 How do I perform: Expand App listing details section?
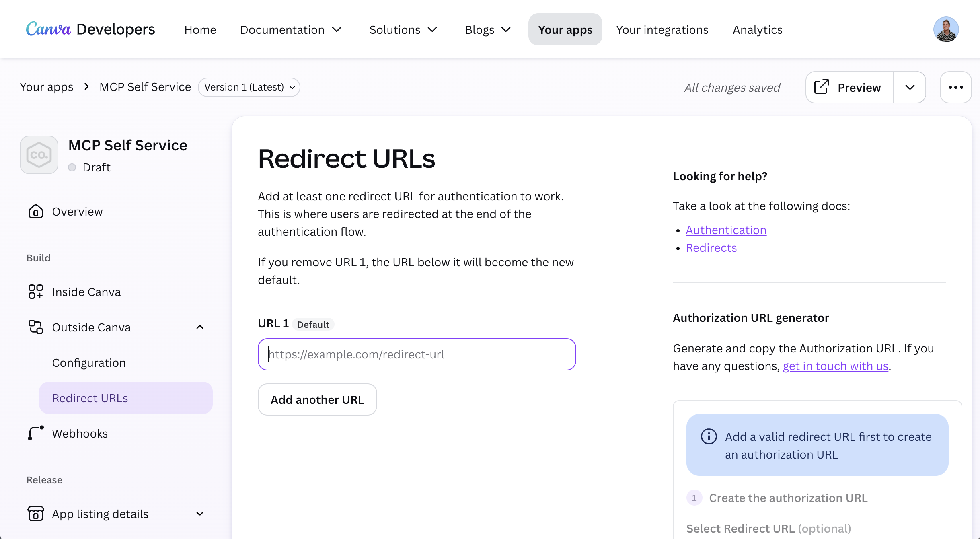pyautogui.click(x=200, y=514)
